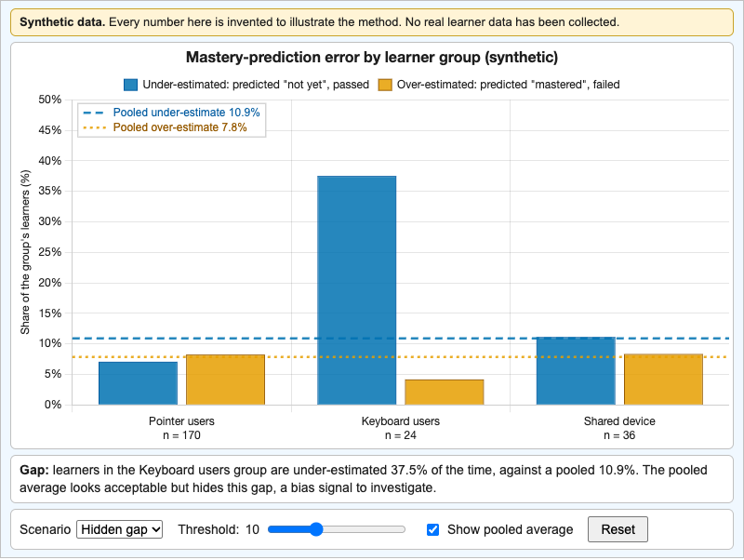Click the 'Show pooled average' label text
The image size is (744, 560).
click(x=510, y=529)
